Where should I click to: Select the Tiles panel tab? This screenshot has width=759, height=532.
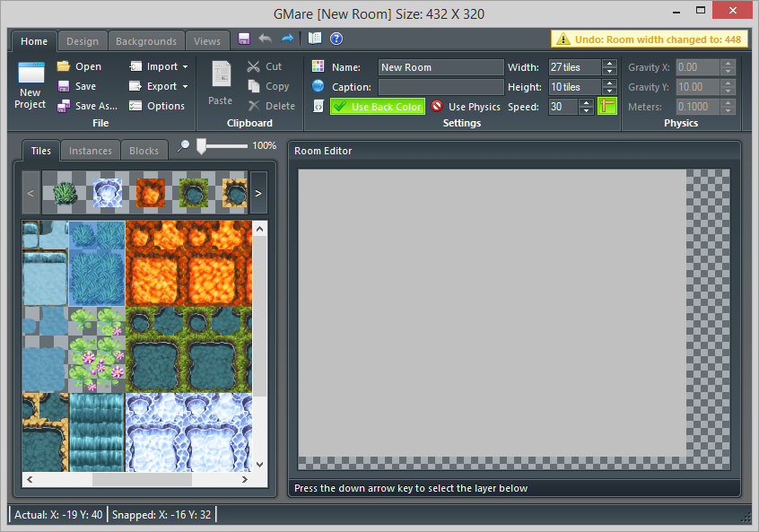click(41, 151)
